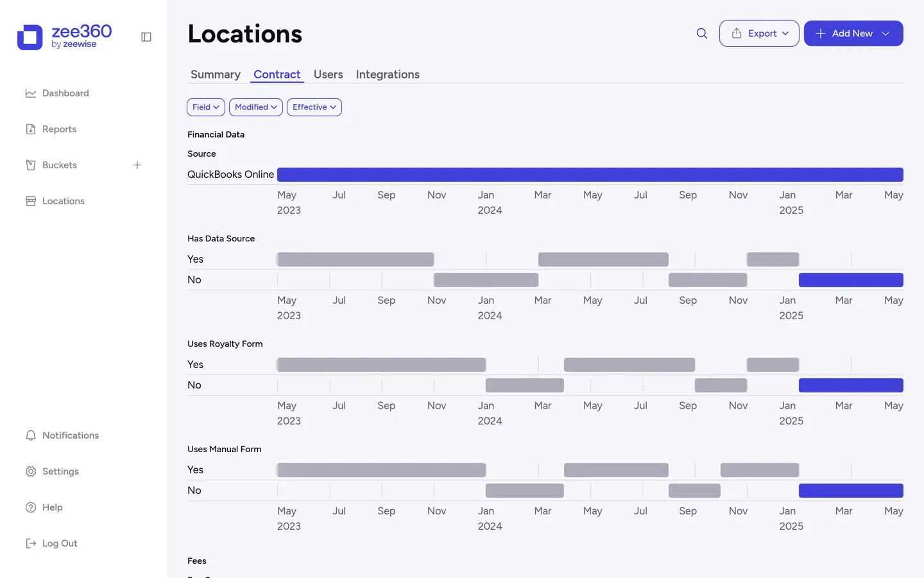924x578 pixels.
Task: Click the Reports document icon
Action: [31, 129]
